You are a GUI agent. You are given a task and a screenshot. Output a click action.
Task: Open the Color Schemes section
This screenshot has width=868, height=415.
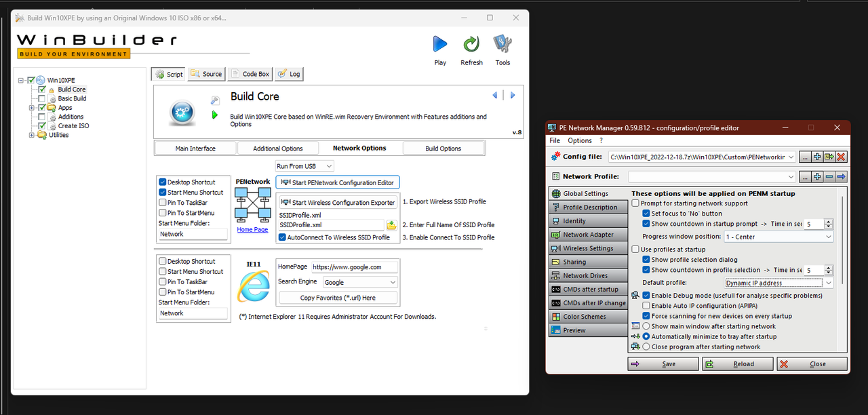point(588,317)
